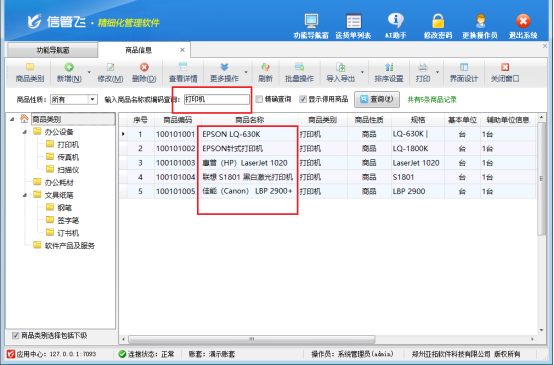Image resolution: width=554 pixels, height=365 pixels.
Task: Switch to the 功能导航窗 tab
Action: [53, 50]
